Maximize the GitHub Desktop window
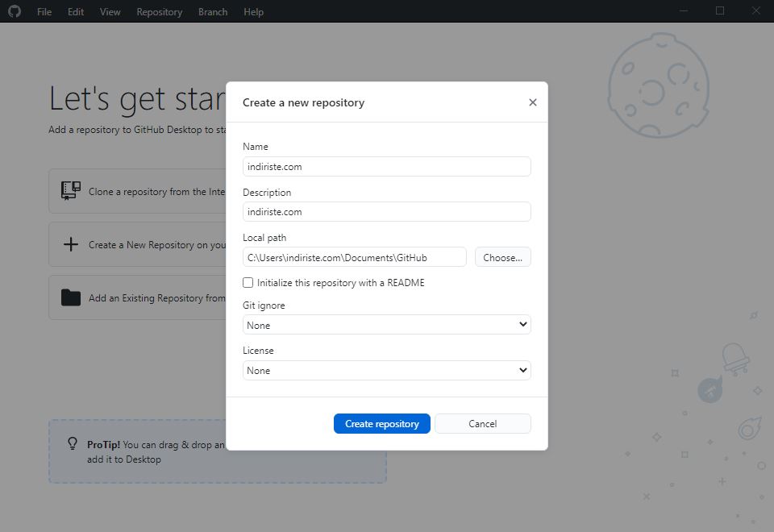Image resolution: width=774 pixels, height=532 pixels. click(720, 10)
